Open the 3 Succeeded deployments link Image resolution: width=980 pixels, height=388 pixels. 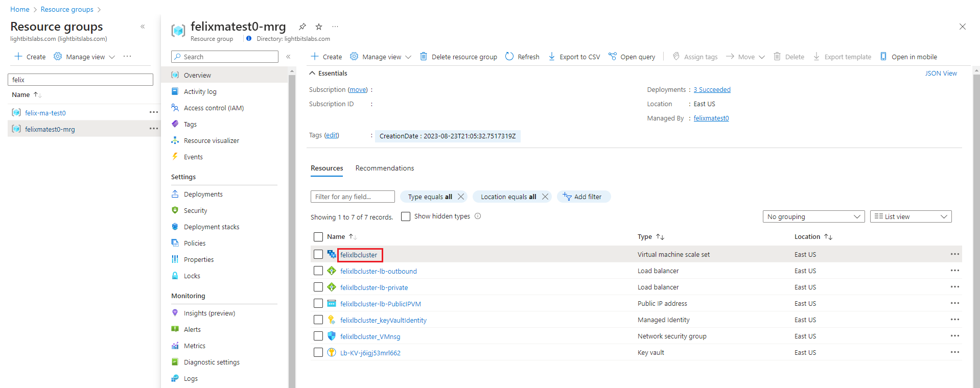click(712, 89)
